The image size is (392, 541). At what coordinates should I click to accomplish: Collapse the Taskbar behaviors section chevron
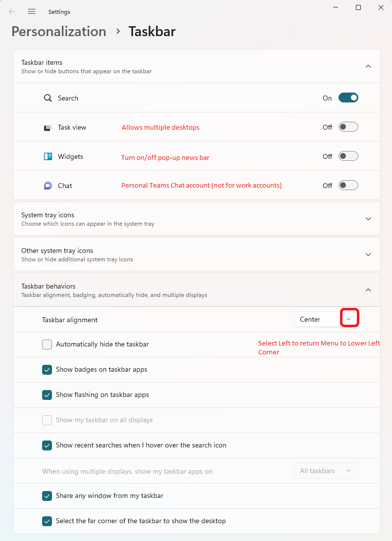[368, 290]
